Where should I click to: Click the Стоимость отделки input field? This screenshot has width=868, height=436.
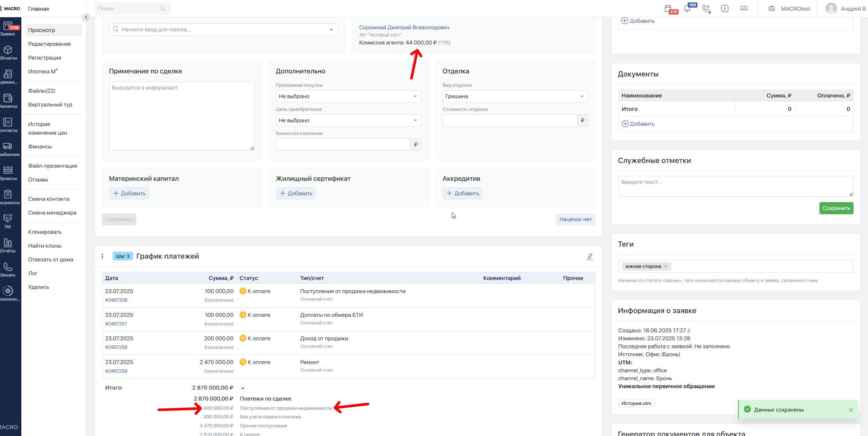(510, 121)
